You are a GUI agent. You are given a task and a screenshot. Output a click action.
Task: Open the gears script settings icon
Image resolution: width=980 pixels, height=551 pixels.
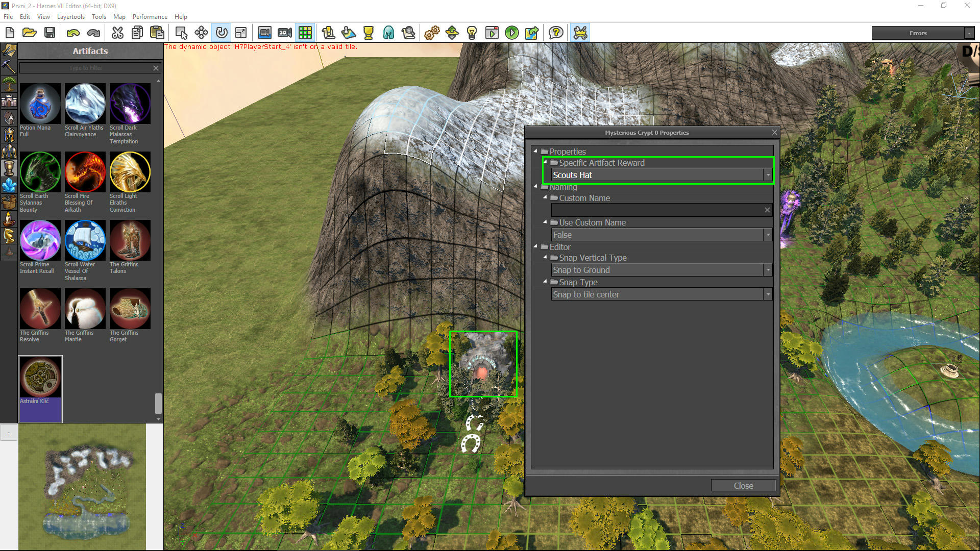tap(432, 33)
